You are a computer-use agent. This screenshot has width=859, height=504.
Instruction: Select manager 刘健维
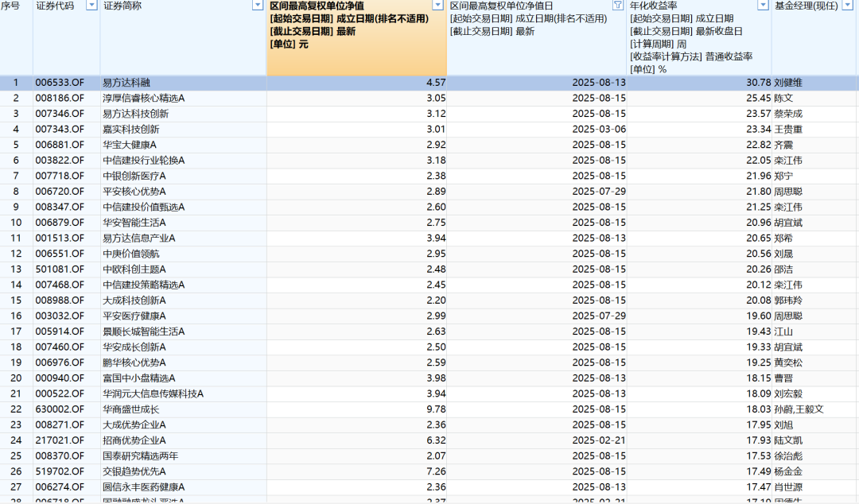(x=787, y=83)
